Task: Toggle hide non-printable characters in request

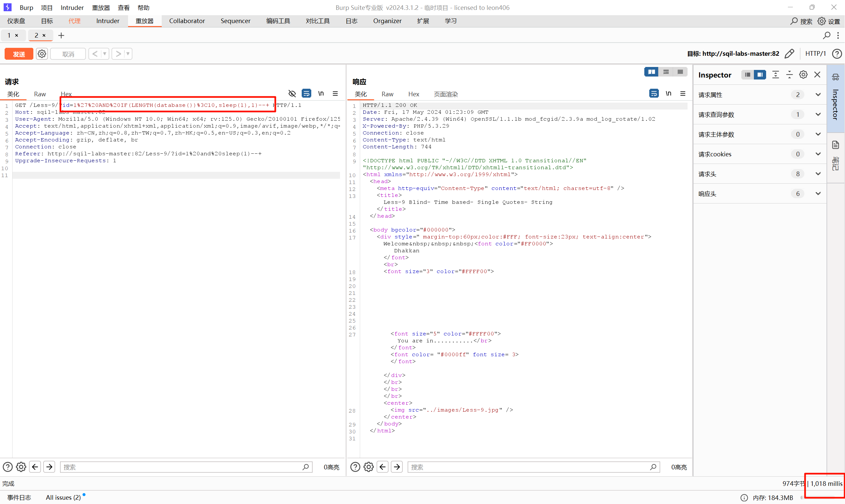Action: [292, 93]
